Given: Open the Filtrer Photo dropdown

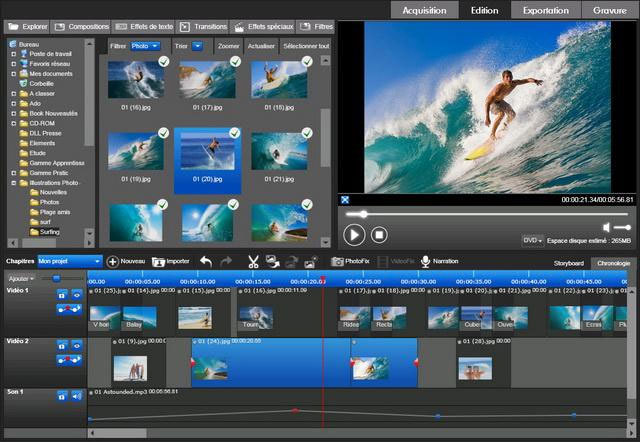Looking at the screenshot, I should coord(145,46).
